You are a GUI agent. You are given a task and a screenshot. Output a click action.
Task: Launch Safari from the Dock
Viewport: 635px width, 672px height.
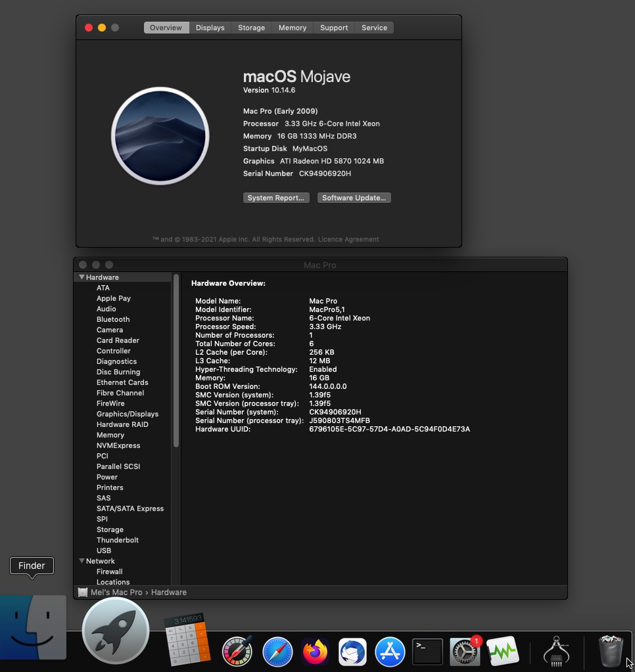point(277,652)
